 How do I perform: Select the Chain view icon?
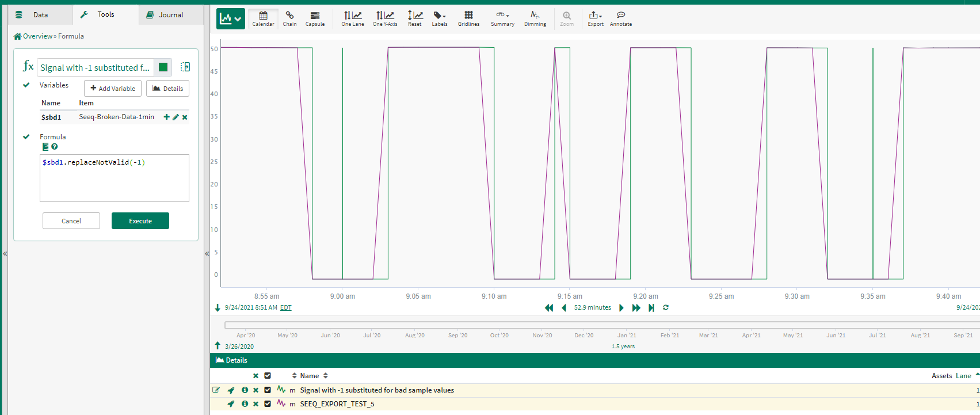coord(289,18)
